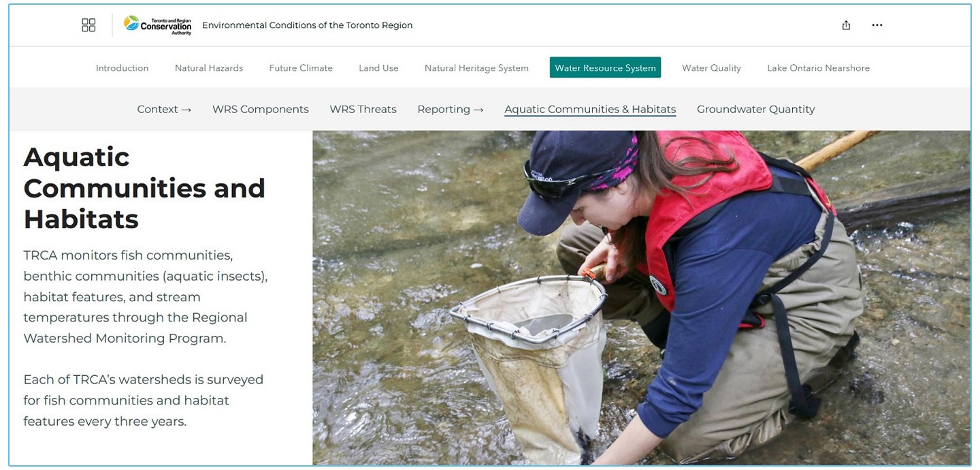This screenshot has height=470, width=980.
Task: Click the Toronto Region Conservation Authority logo
Action: coord(158,25)
